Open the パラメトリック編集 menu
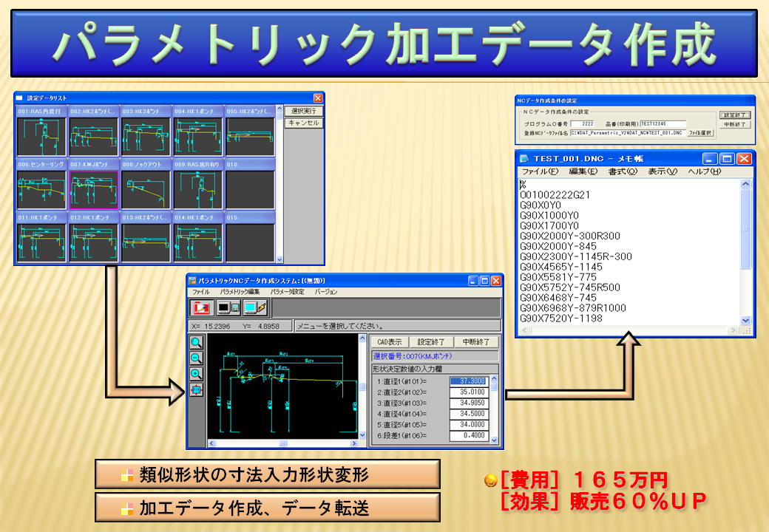Image resolution: width=769 pixels, height=532 pixels. coord(240,291)
